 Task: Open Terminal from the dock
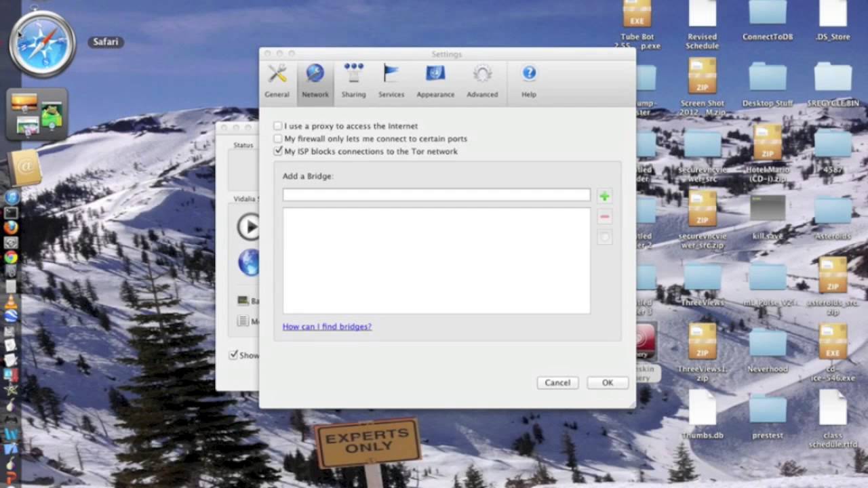[x=11, y=213]
